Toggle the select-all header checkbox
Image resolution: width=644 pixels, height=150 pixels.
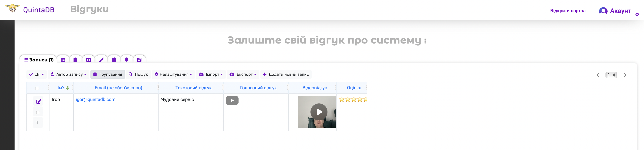point(37,88)
